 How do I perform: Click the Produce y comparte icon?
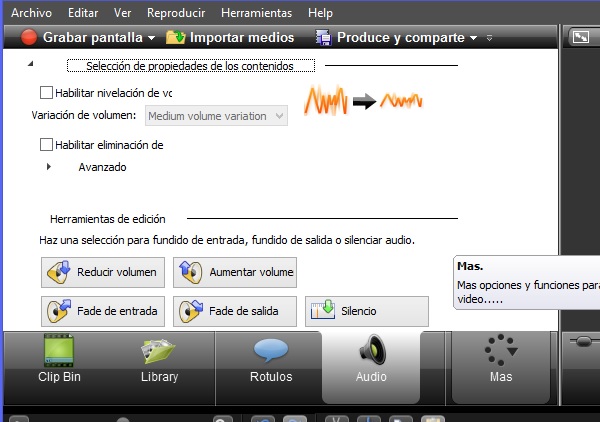click(x=324, y=38)
